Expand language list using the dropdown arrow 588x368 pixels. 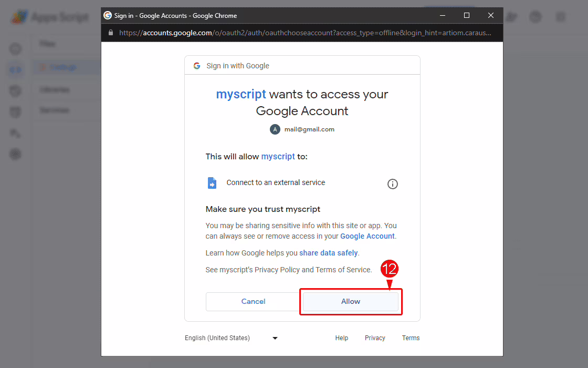pyautogui.click(x=275, y=338)
